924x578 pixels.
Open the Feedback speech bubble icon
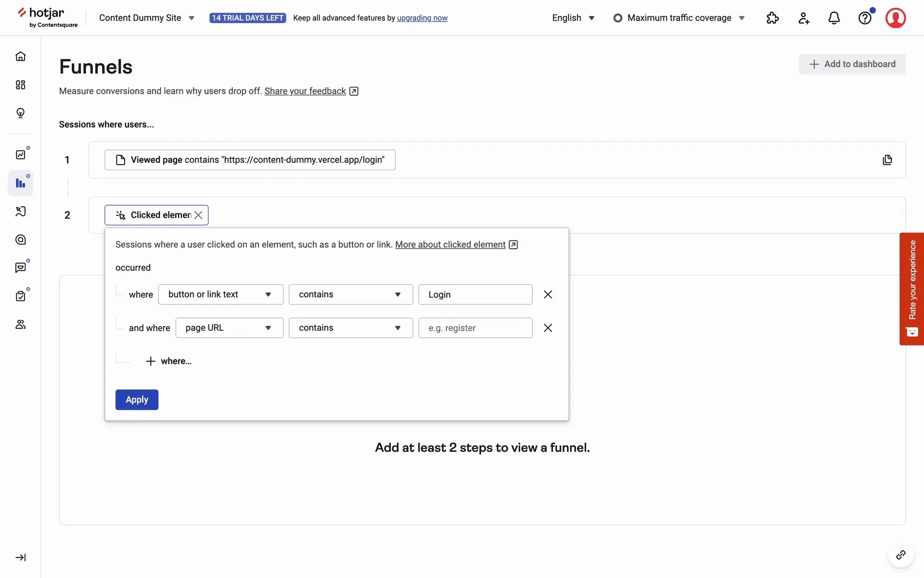20,268
